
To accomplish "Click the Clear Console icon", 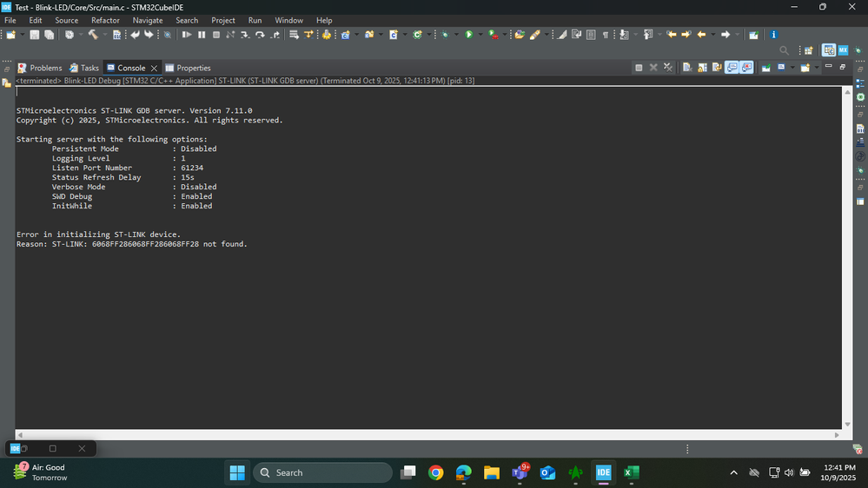I will point(687,68).
